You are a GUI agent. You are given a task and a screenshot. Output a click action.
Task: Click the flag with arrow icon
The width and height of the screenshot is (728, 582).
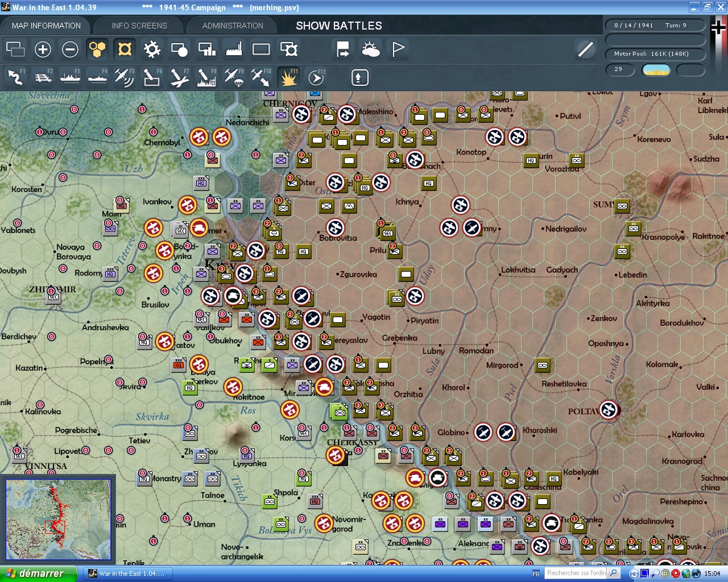coord(343,49)
